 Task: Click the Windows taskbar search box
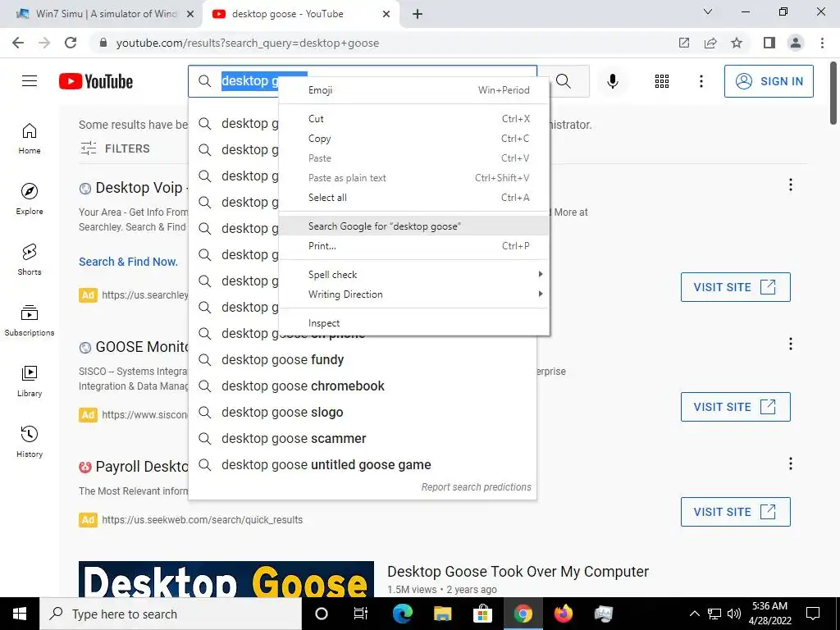(171, 614)
